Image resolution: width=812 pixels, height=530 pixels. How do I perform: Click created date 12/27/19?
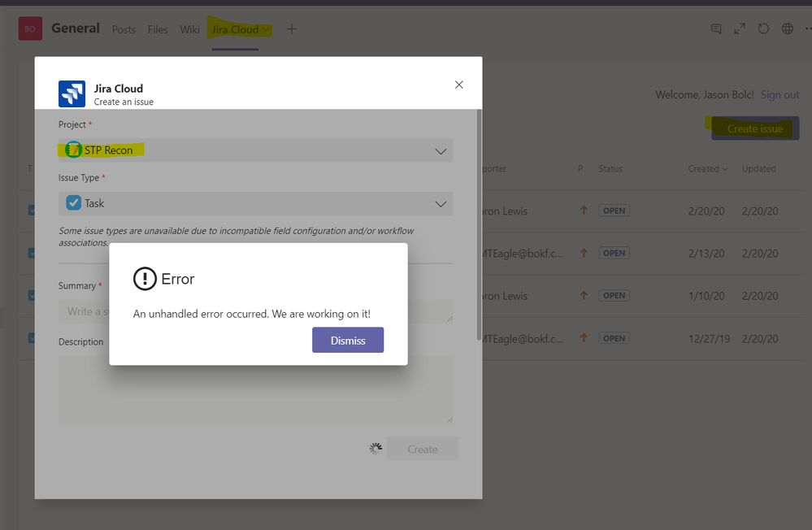tap(709, 339)
